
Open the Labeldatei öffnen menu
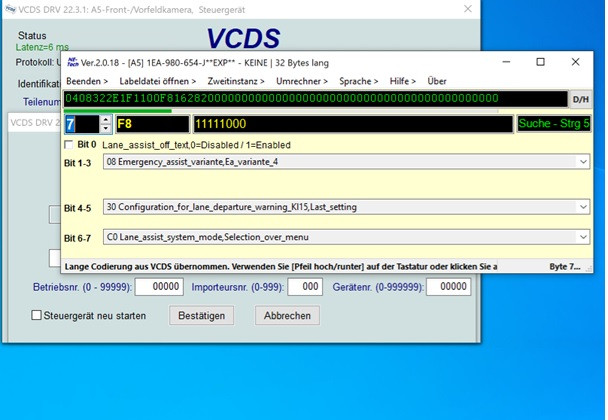(157, 81)
